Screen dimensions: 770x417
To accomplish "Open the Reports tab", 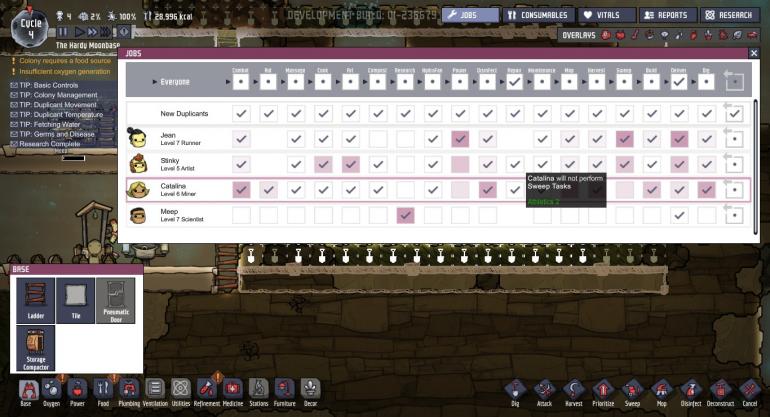I will (x=667, y=15).
